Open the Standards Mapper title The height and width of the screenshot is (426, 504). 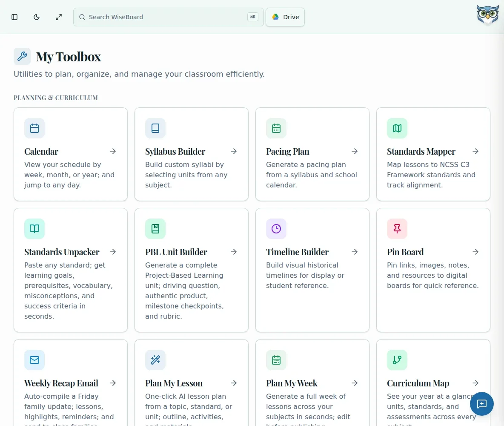[421, 152]
